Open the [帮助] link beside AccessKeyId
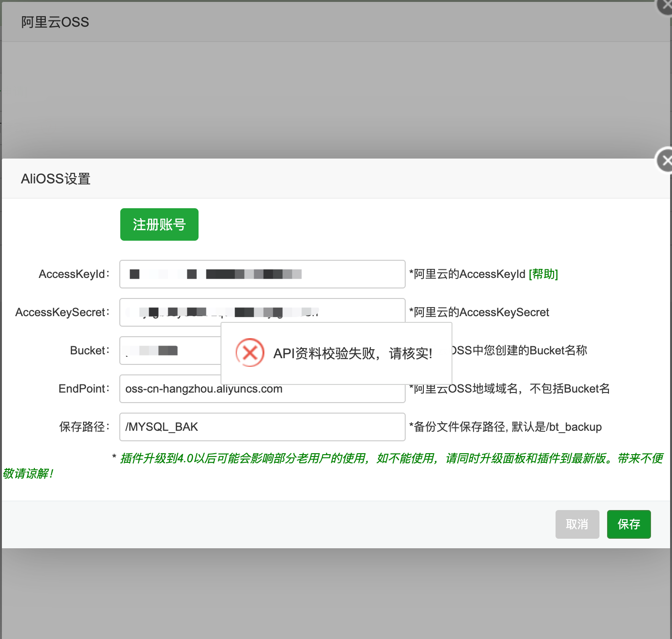The width and height of the screenshot is (672, 639). pyautogui.click(x=543, y=274)
